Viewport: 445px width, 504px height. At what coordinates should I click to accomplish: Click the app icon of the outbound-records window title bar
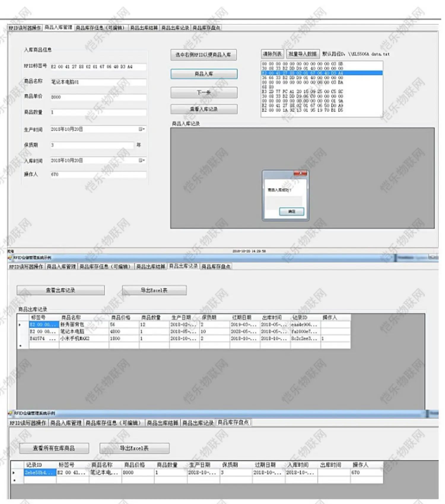(x=10, y=258)
